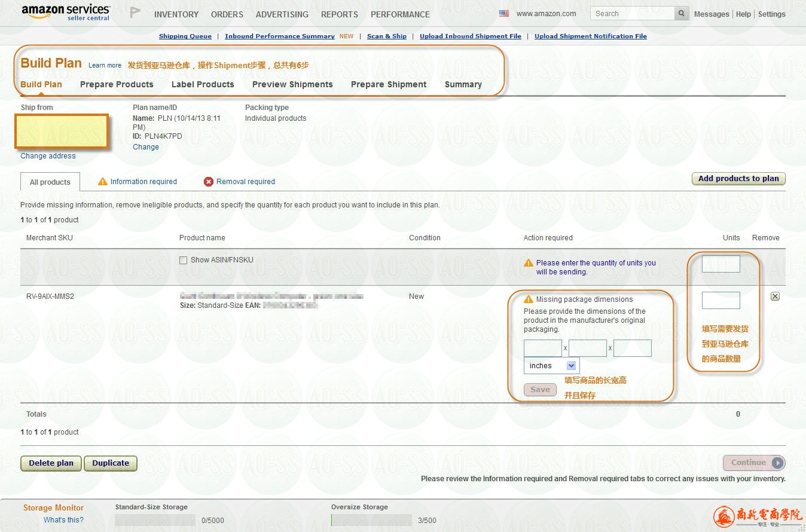806x532 pixels.
Task: Open the ADVERTISING menu
Action: tap(282, 14)
